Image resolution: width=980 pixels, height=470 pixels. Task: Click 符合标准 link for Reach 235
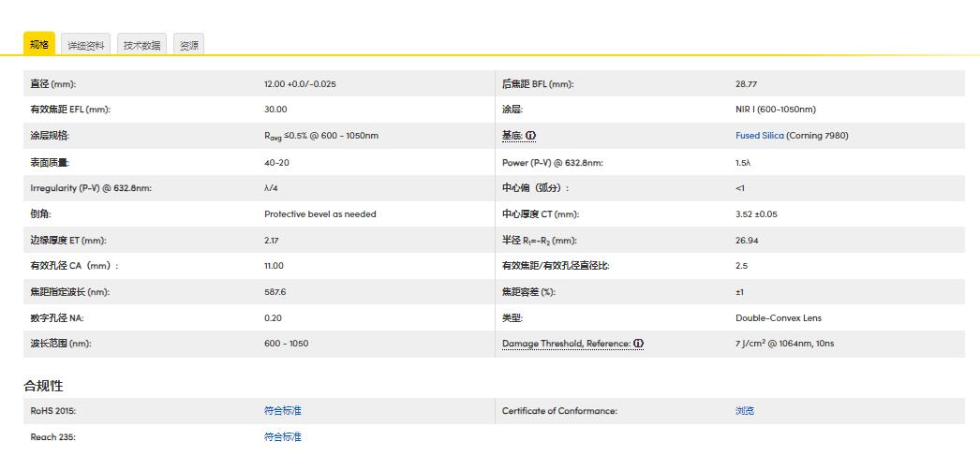[x=282, y=437]
